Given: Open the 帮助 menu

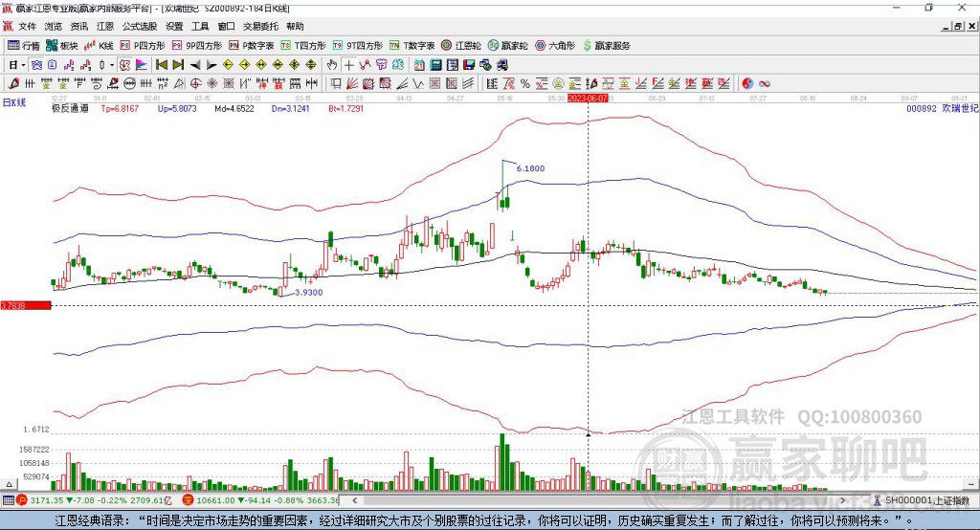Looking at the screenshot, I should tap(295, 26).
